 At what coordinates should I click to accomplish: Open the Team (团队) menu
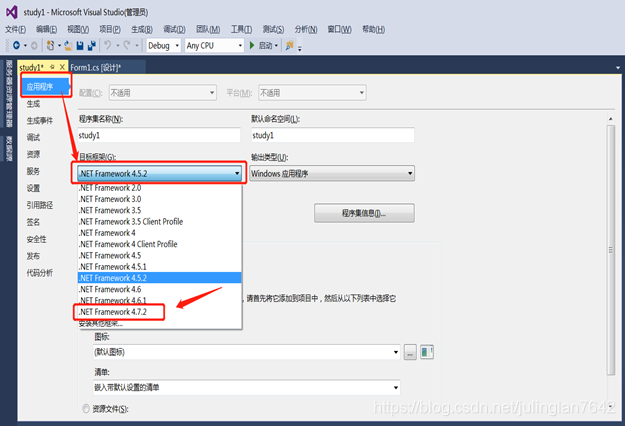pyautogui.click(x=208, y=29)
